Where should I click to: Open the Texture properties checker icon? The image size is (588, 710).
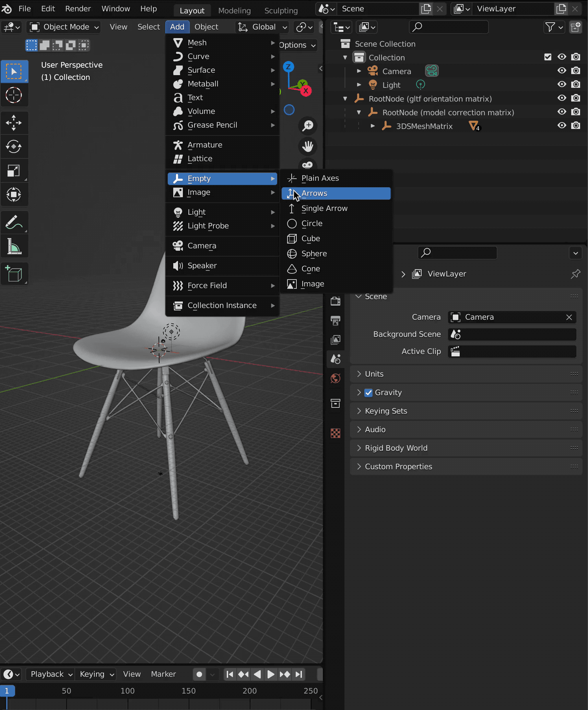[x=336, y=434]
